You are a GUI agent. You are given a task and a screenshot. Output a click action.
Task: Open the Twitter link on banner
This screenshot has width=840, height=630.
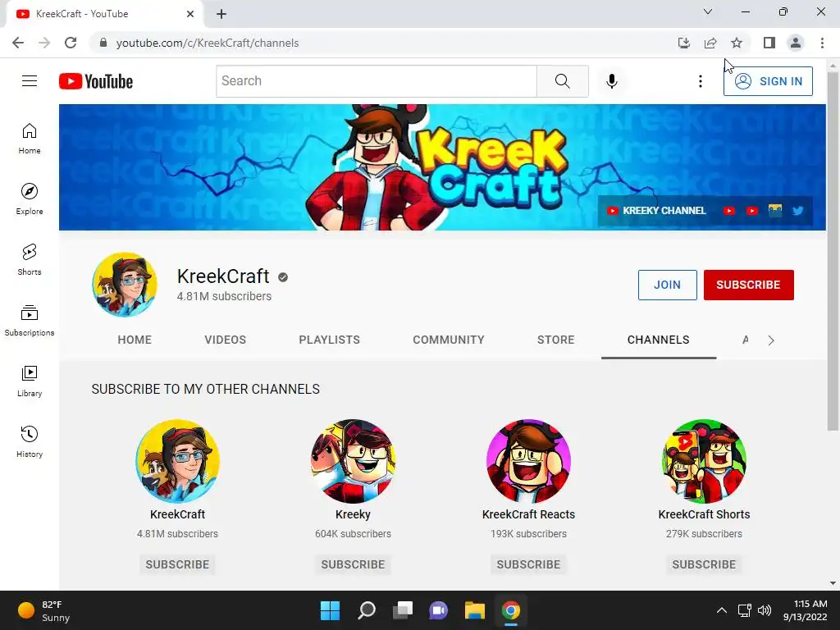click(x=798, y=211)
